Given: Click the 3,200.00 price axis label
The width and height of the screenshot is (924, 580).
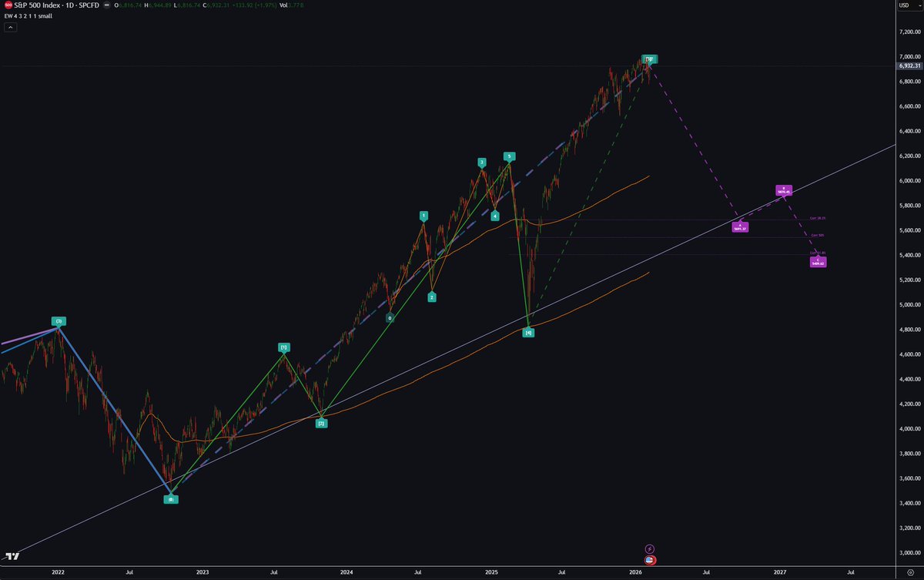Looking at the screenshot, I should tap(909, 528).
